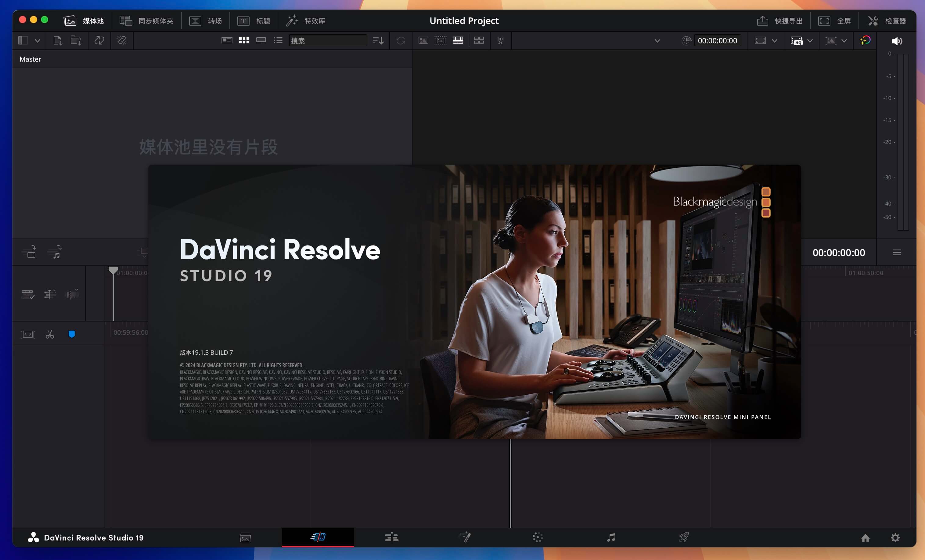Switch media pool to list view
Image resolution: width=925 pixels, height=560 pixels.
tap(278, 40)
